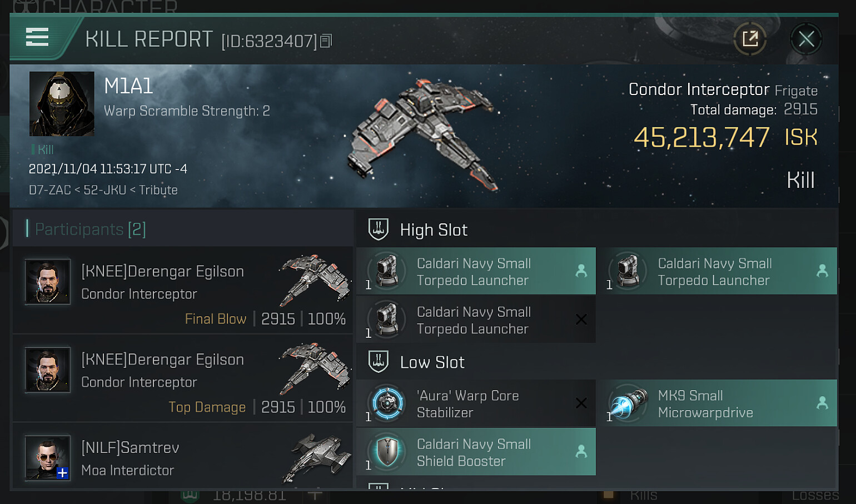
Task: Click the Low Slot section icon
Action: point(379,362)
